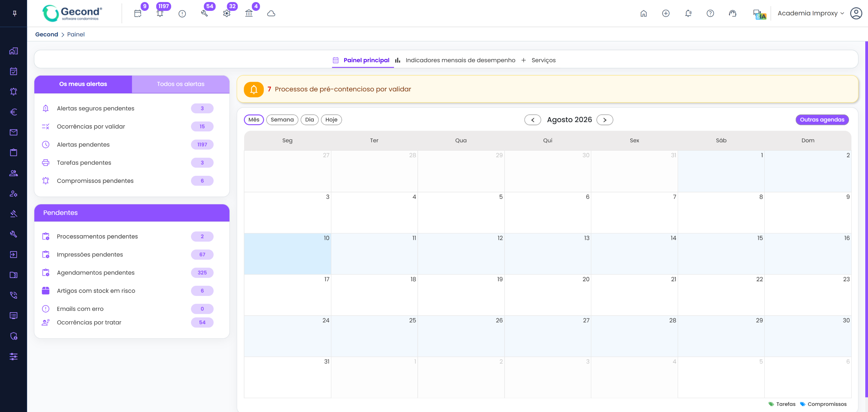The image size is (868, 412).
Task: Open Alertas pendentes row
Action: tap(128, 145)
